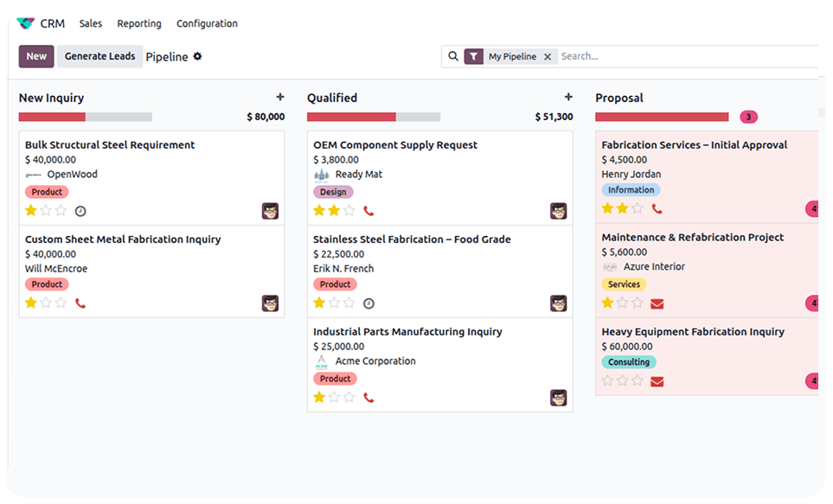Click Qualified column red progress bar
Viewport: 833px width, 504px height.
[x=351, y=117]
